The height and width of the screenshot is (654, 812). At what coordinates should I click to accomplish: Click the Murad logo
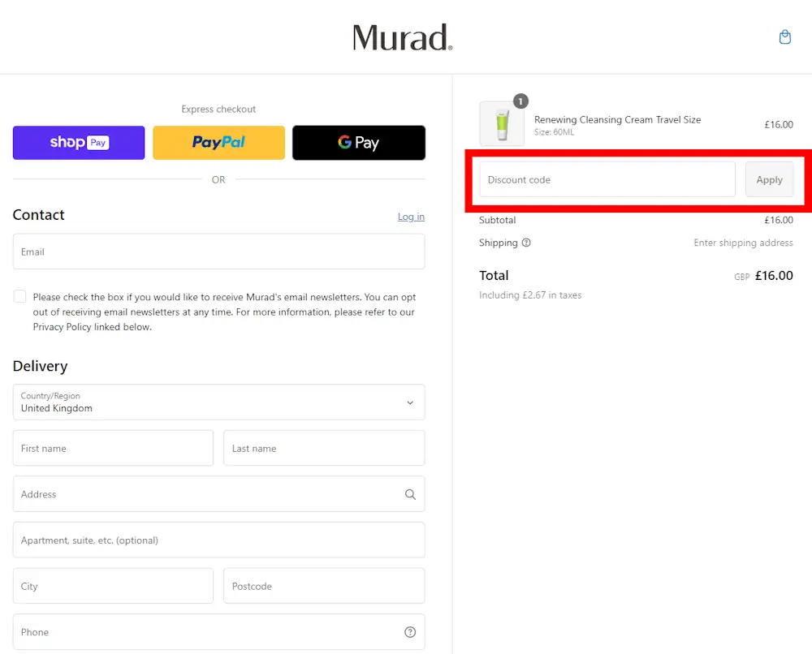(403, 37)
